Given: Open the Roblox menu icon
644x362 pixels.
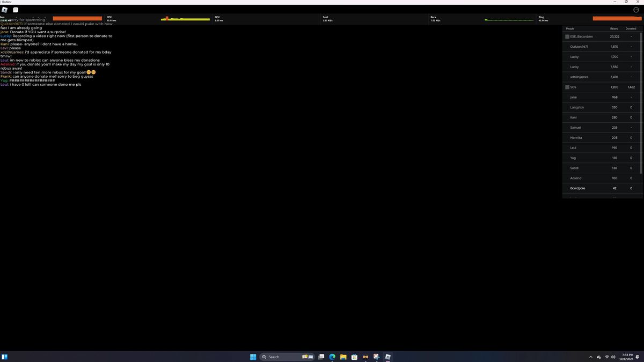Looking at the screenshot, I should click(5, 10).
